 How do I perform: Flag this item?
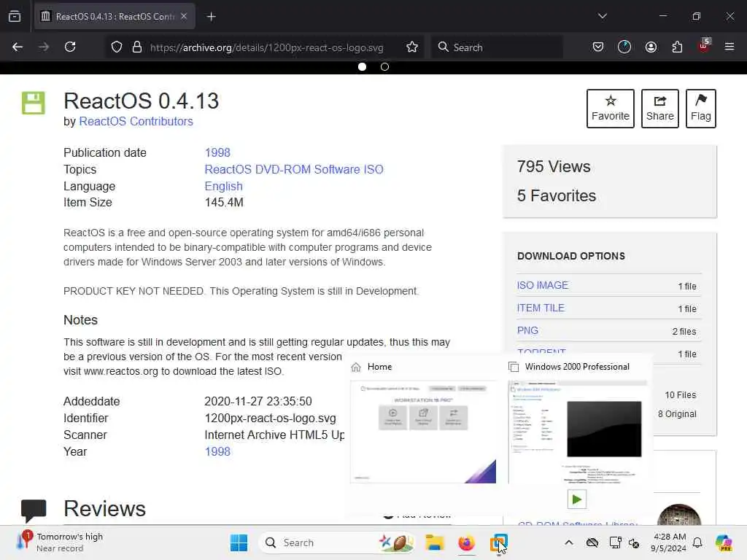tap(701, 109)
